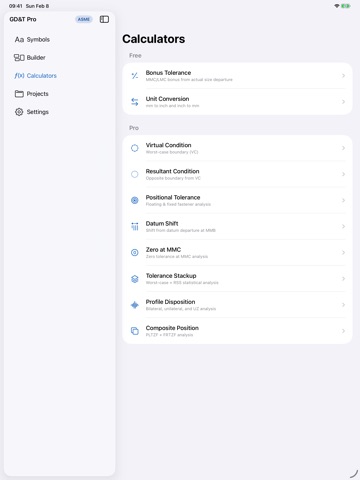Open the Bonus Tolerance calculator

pos(237,76)
